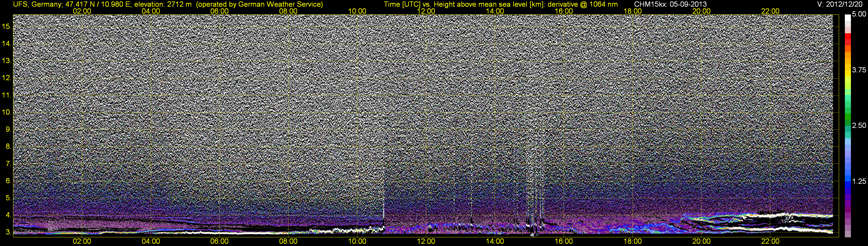
Task: Click the "6." height axis label
Action: tap(9, 181)
